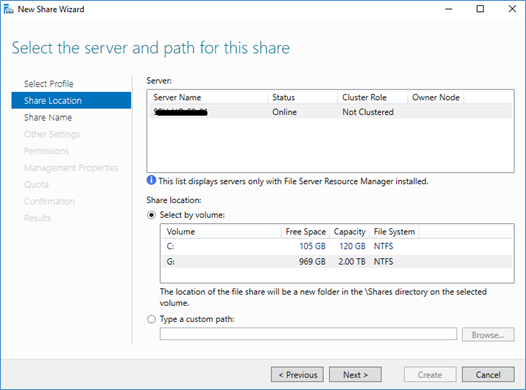Go to the Select Profile step
This screenshot has width=526, height=390.
pos(49,83)
